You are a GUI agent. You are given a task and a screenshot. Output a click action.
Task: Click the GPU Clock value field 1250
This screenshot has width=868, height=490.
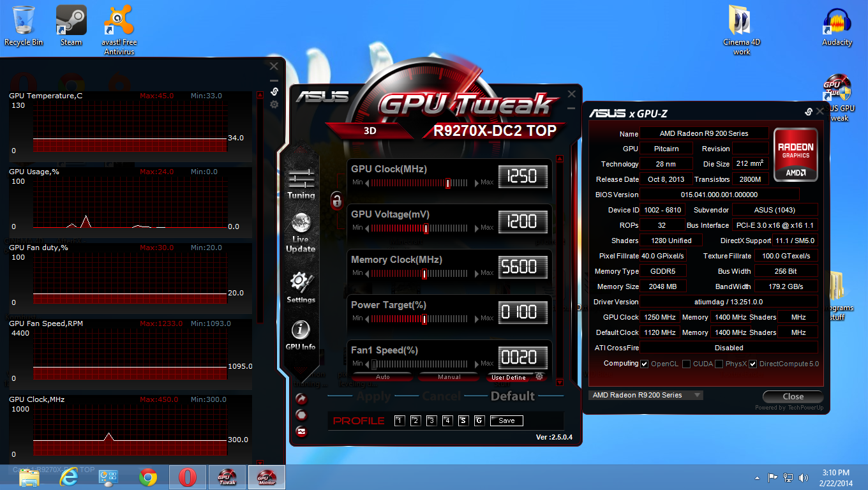tap(522, 177)
